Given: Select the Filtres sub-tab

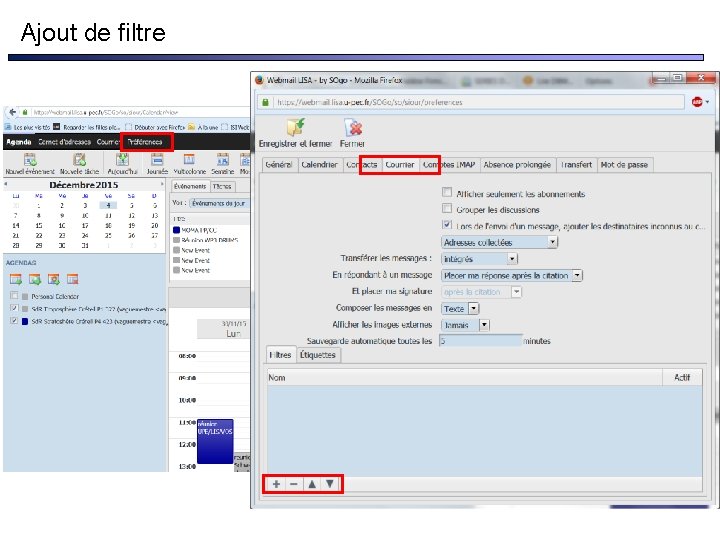Looking at the screenshot, I should pyautogui.click(x=280, y=354).
